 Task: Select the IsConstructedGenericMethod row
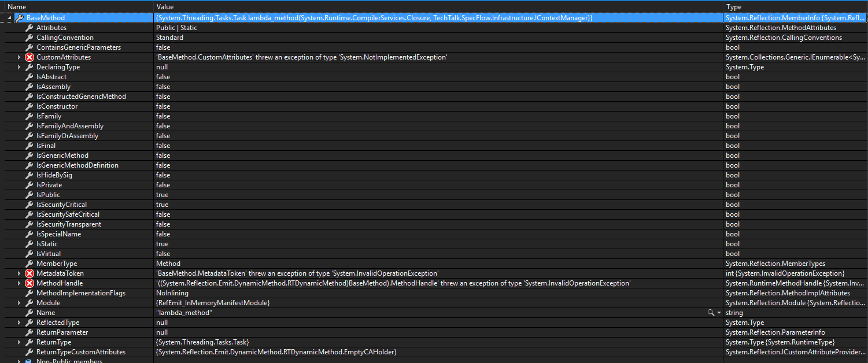[x=434, y=97]
